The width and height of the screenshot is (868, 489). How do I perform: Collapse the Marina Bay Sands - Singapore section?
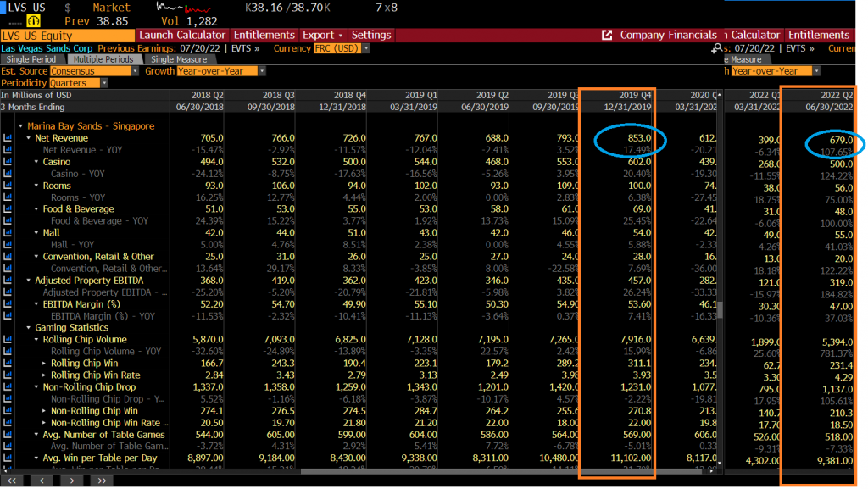coord(21,126)
